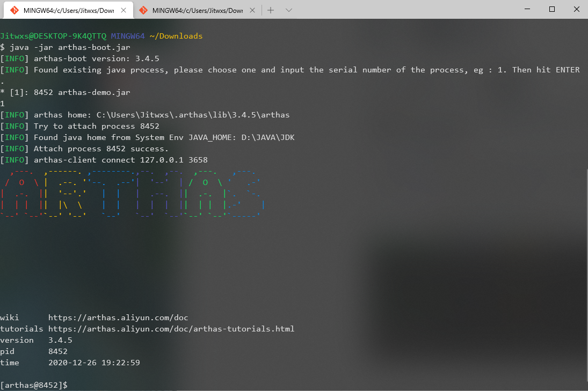The image size is (588, 391).
Task: Click the vertical scrollbar on the right edge
Action: pyautogui.click(x=586, y=280)
